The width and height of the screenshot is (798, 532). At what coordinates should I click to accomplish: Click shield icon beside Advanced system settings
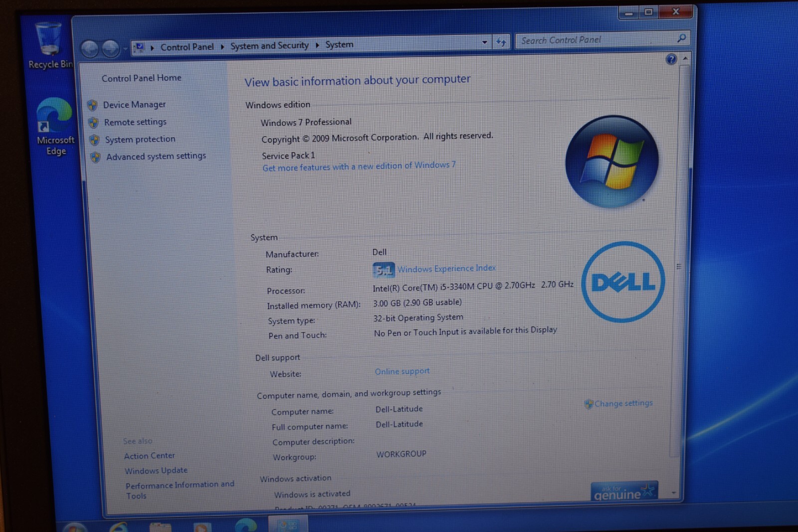click(x=95, y=158)
